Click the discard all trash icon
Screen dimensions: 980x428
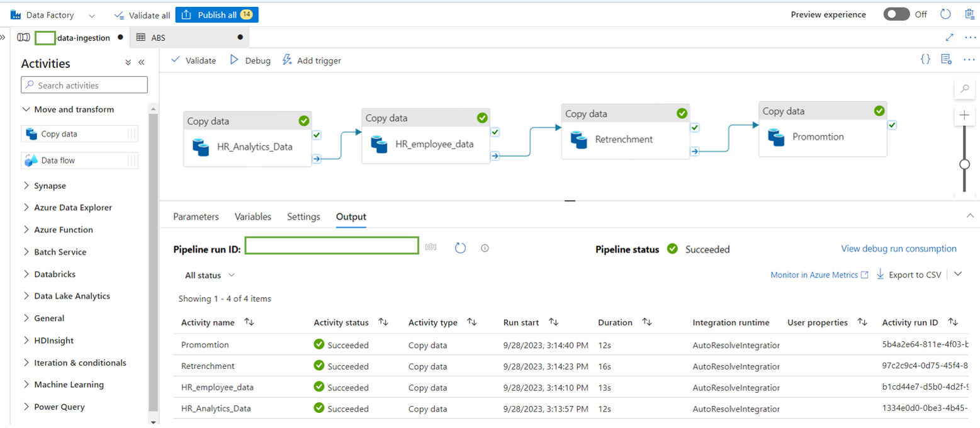[970, 14]
